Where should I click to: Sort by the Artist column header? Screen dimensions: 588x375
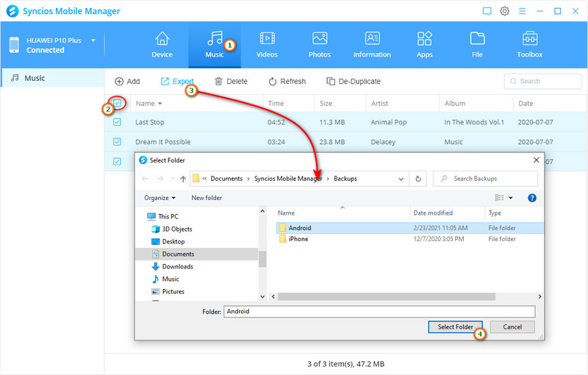click(x=379, y=104)
